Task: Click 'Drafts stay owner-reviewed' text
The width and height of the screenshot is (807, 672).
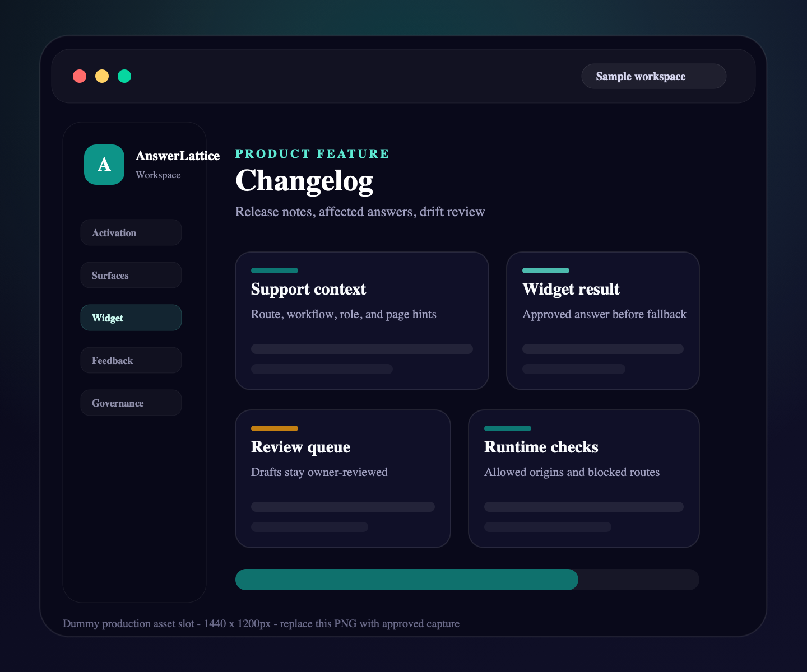Action: coord(319,472)
